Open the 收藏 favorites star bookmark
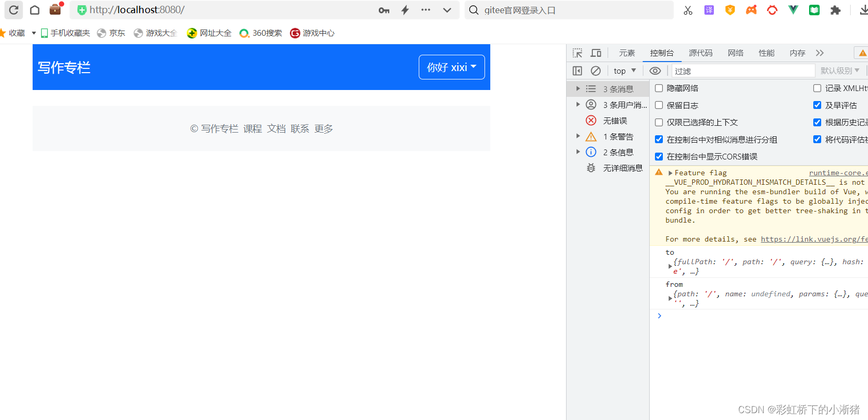 click(13, 33)
